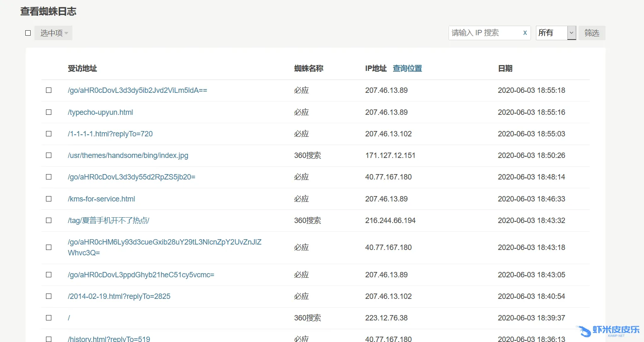This screenshot has height=342, width=644.
Task: Open the /history.html?replyTo=519 link
Action: point(109,339)
